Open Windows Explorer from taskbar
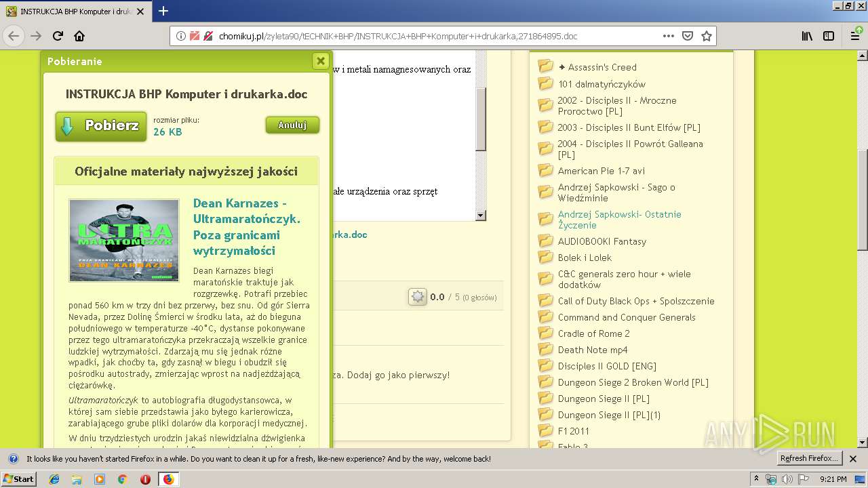This screenshot has height=488, width=868. (77, 479)
